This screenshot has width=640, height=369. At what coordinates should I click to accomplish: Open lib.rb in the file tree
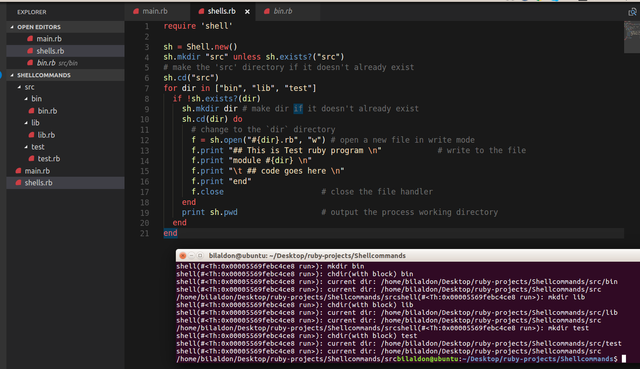tap(65, 135)
